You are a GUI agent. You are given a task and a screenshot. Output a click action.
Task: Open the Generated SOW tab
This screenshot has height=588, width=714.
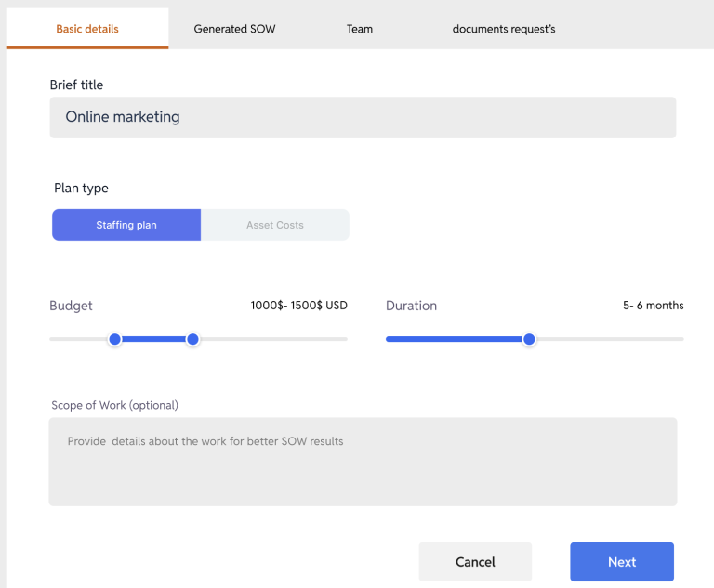(234, 29)
